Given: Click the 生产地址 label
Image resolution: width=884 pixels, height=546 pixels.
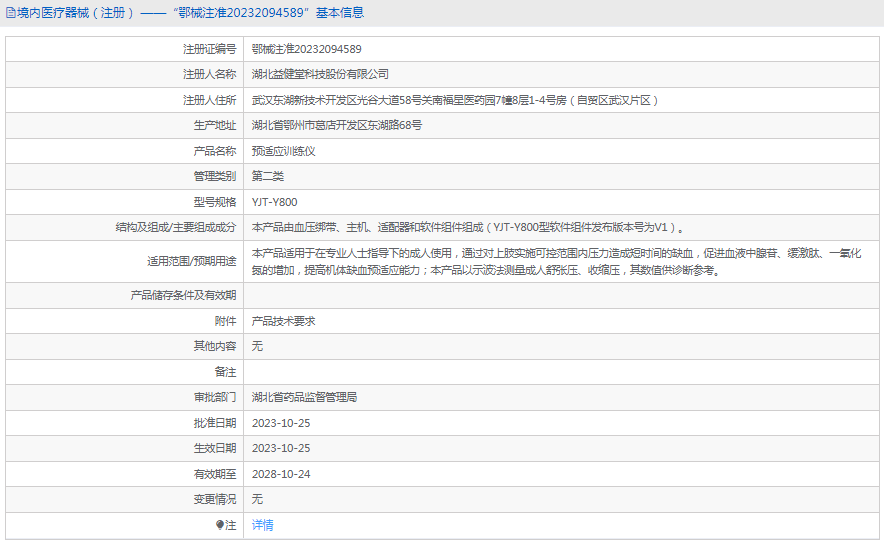Looking at the screenshot, I should tap(215, 125).
